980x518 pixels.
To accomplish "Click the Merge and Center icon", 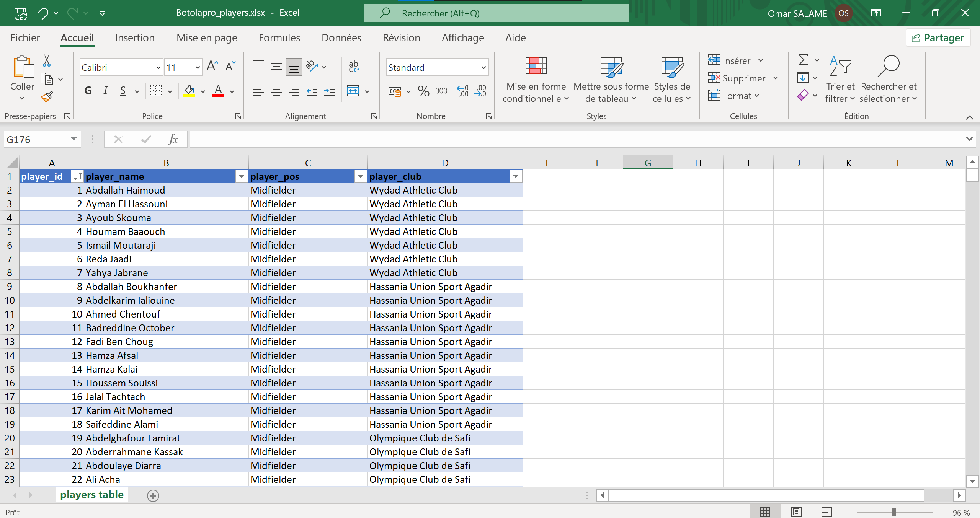I will click(353, 91).
